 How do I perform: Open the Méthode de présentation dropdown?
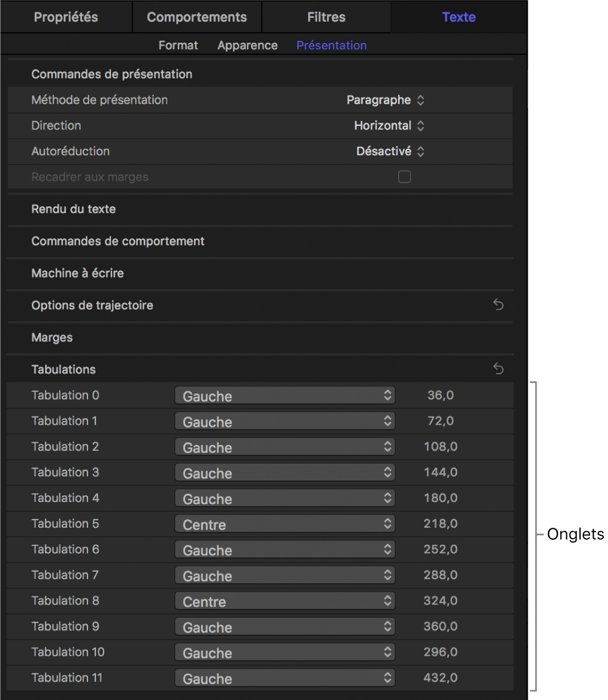pyautogui.click(x=385, y=100)
